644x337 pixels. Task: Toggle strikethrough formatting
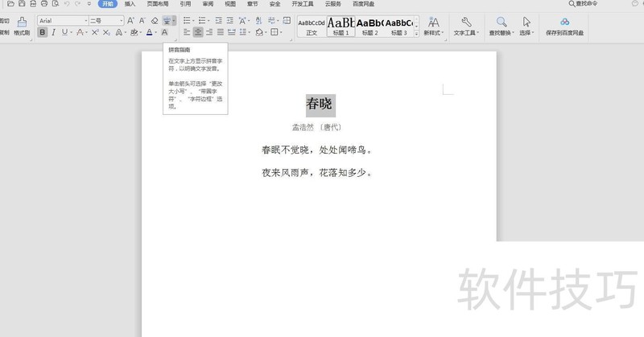pyautogui.click(x=80, y=32)
